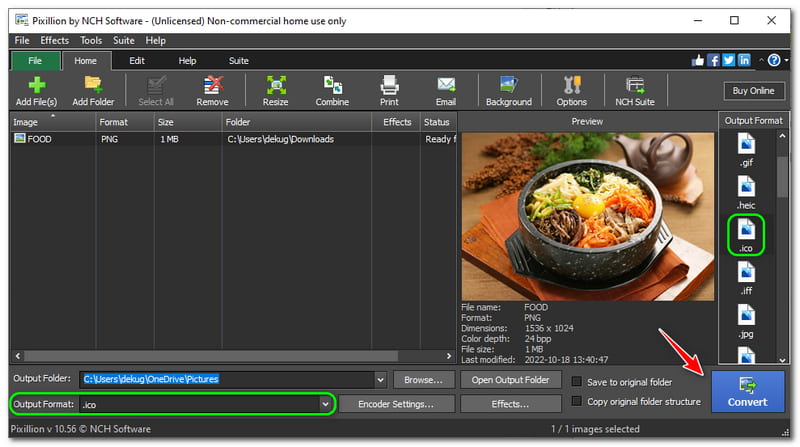Click the Output Format list vertical scrollbar
800x447 pixels.
(781, 250)
